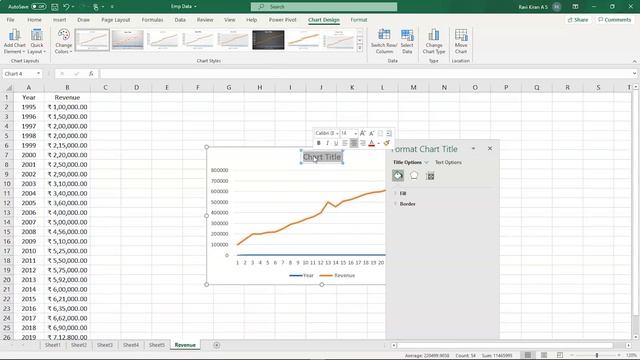Screen dimensions: 640x360
Task: Select Effects pentagon icon in format pane
Action: pyautogui.click(x=414, y=176)
